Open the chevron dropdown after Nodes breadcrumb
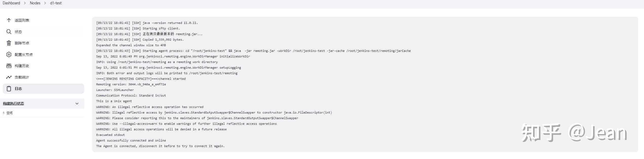The image size is (644, 159). [x=45, y=3]
